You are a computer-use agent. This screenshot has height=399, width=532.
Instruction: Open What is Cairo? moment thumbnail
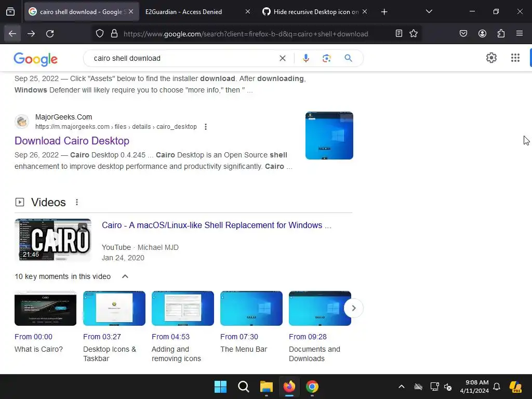(46, 308)
